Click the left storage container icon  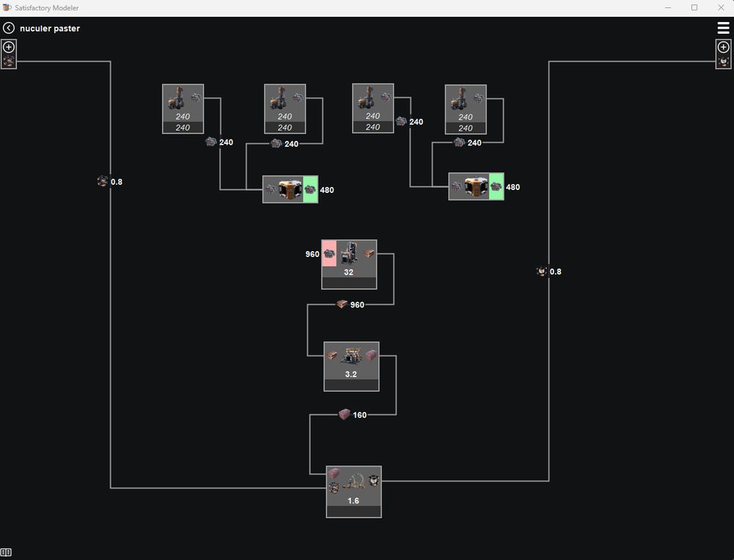[x=290, y=189]
